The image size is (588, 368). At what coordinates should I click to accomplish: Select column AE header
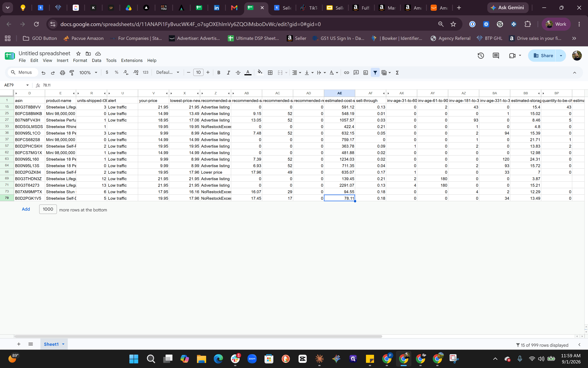[x=339, y=93]
